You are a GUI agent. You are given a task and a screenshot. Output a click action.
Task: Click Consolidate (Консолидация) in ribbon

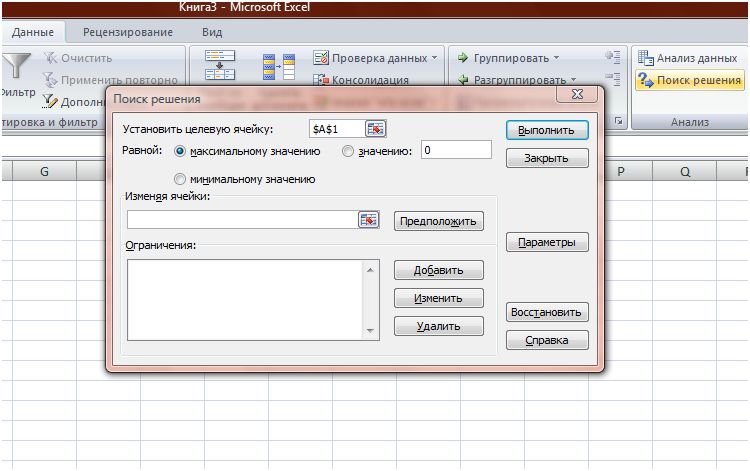pos(361,80)
